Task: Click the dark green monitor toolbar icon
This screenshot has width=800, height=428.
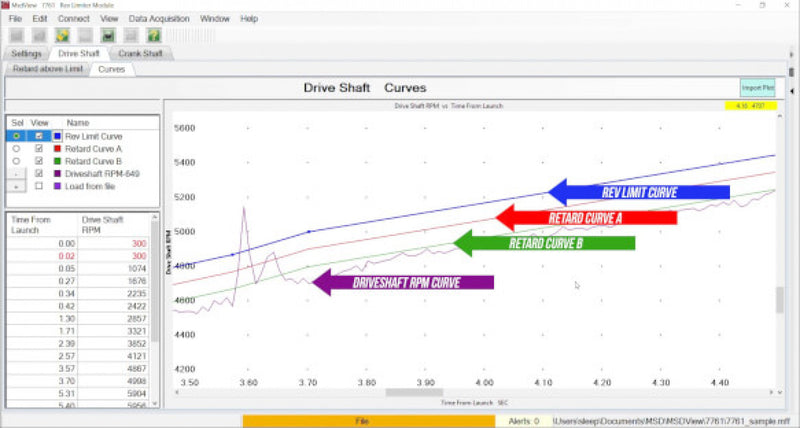Action: coord(108,35)
